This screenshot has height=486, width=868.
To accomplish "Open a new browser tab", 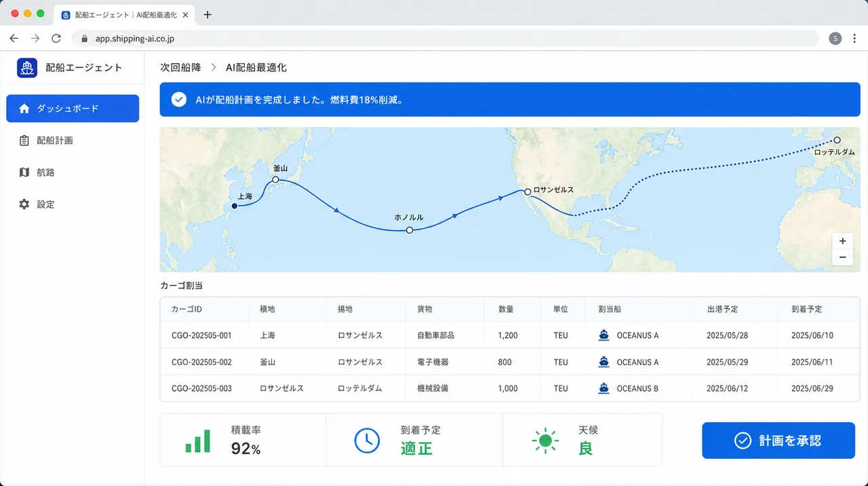I will 208,14.
